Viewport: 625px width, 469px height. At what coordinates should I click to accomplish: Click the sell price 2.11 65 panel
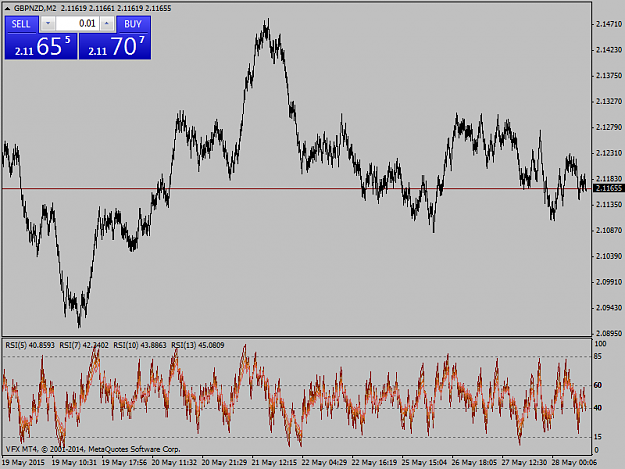tap(41, 46)
